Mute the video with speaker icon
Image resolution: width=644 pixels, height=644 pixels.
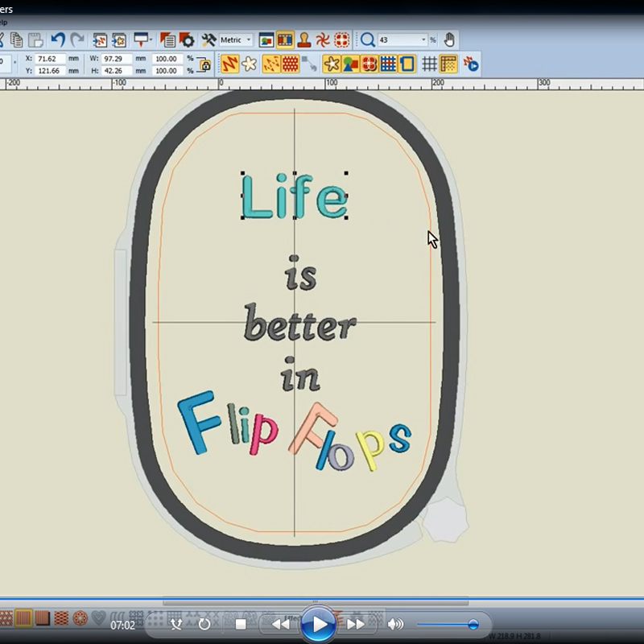tap(395, 625)
